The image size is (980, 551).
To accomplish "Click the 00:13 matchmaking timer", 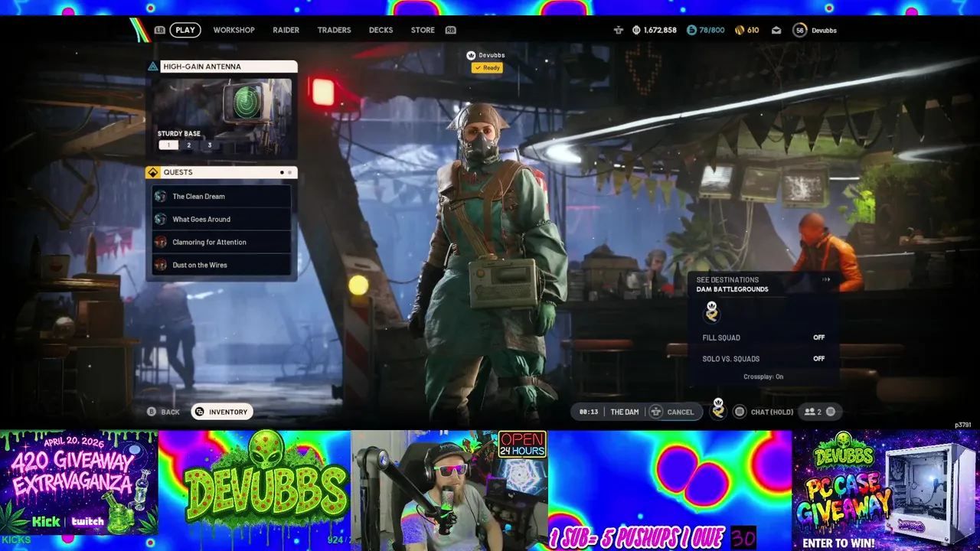I will (x=588, y=412).
